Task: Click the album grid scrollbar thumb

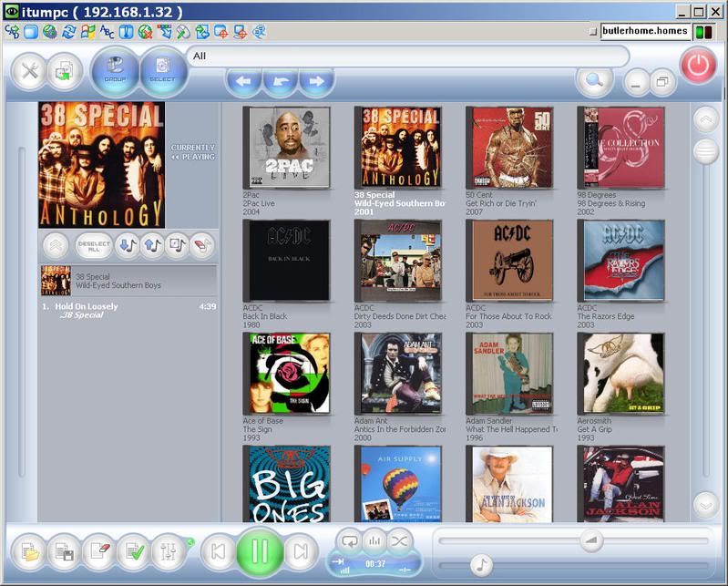Action: pyautogui.click(x=706, y=151)
